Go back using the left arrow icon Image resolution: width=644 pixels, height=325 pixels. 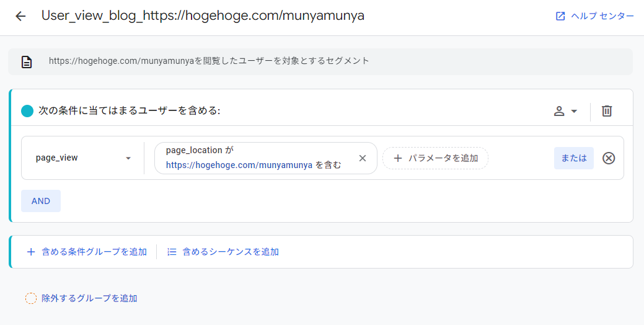(x=20, y=16)
